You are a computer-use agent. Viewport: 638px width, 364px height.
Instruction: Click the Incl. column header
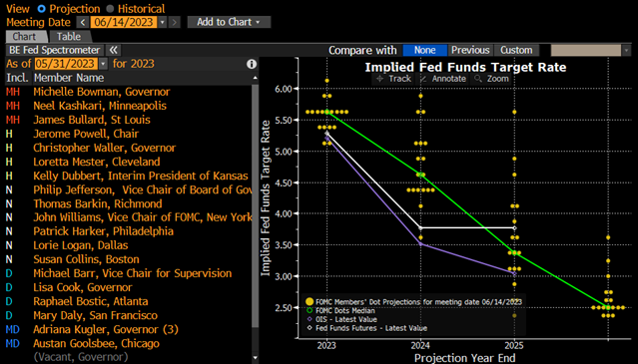18,78
